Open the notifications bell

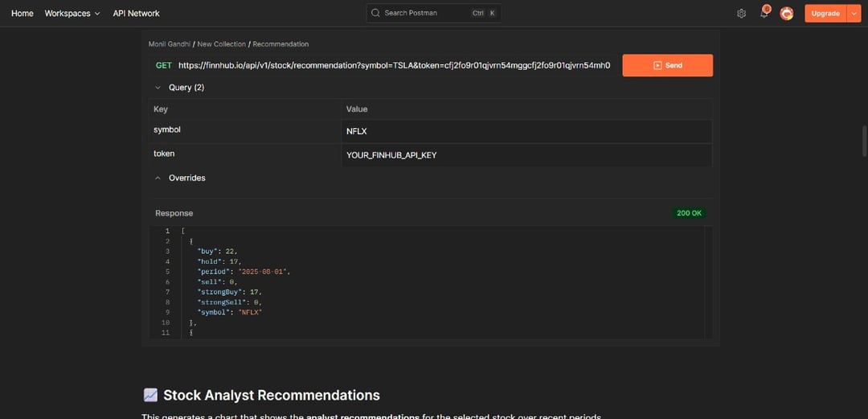pos(764,14)
